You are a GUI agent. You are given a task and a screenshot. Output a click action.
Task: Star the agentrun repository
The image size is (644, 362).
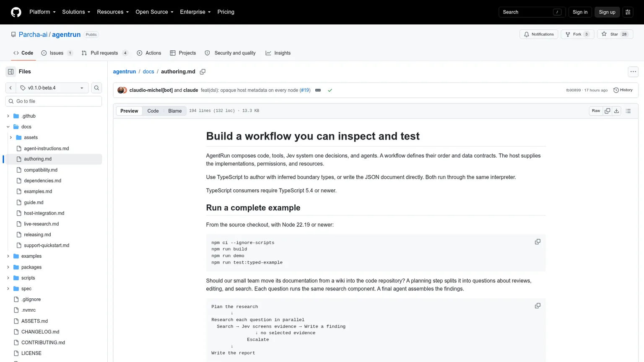(615, 34)
